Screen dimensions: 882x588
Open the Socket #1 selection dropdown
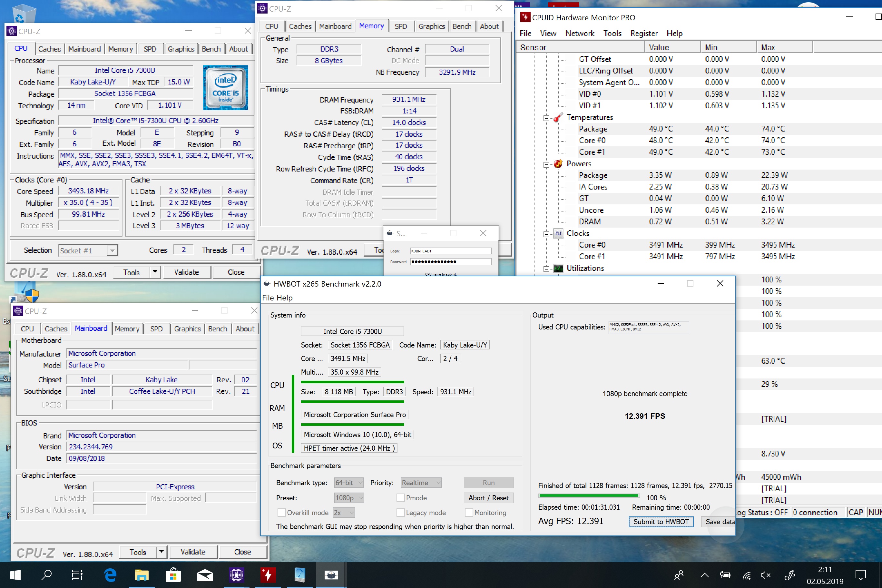point(88,250)
